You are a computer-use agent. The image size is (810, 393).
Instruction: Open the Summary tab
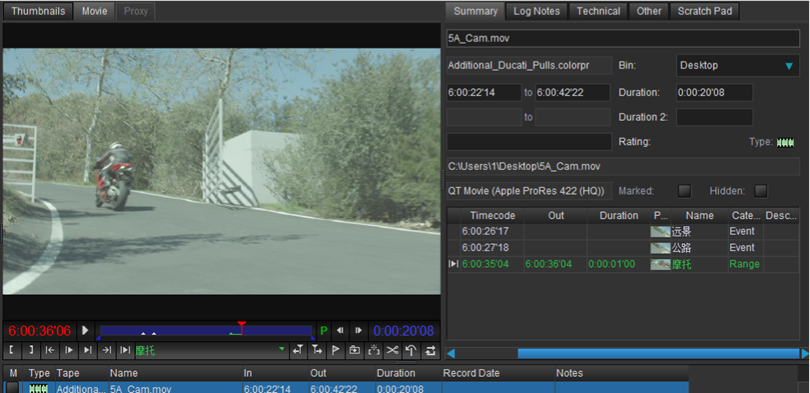(x=475, y=11)
